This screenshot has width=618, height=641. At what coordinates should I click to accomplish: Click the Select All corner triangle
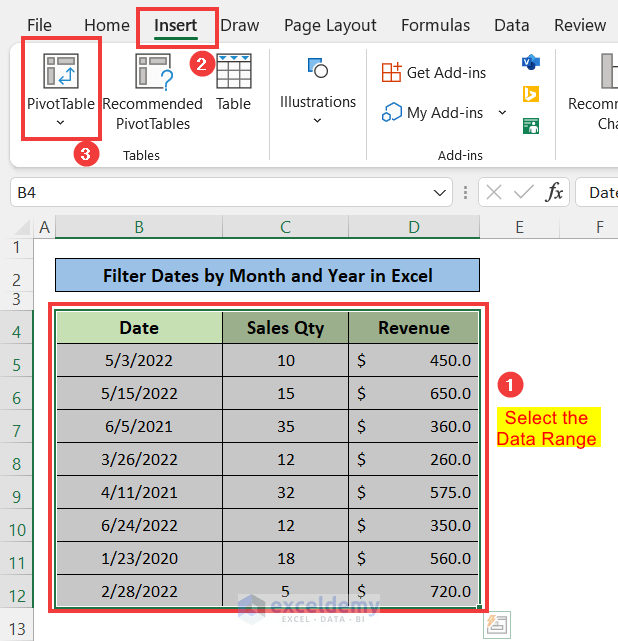pyautogui.click(x=24, y=228)
